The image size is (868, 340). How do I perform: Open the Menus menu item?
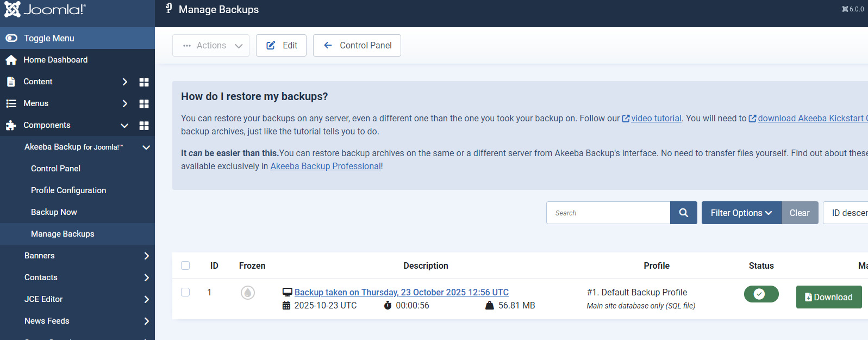click(x=36, y=103)
